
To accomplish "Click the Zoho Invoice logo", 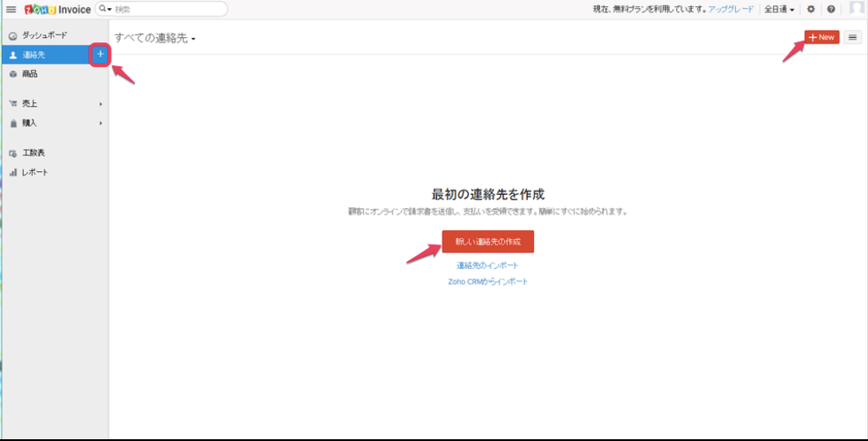I will (57, 10).
